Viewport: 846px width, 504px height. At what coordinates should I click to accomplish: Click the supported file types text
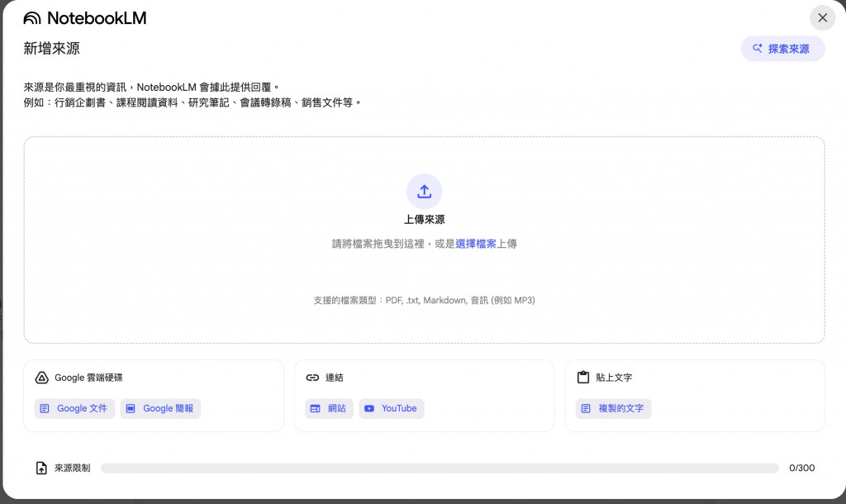coord(424,300)
